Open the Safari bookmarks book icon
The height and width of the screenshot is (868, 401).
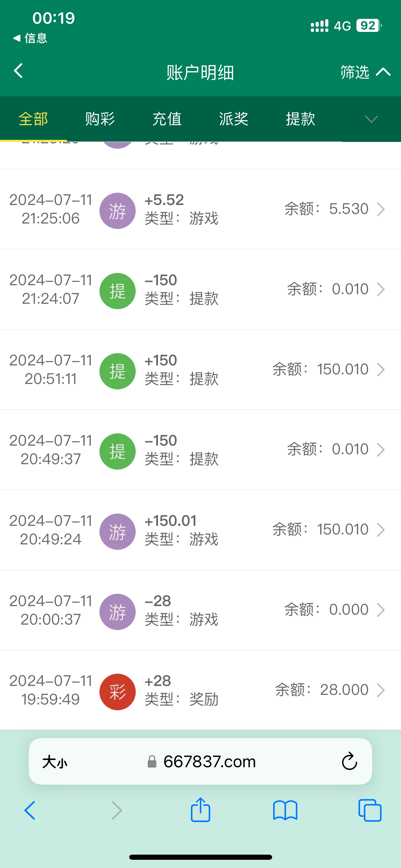(x=285, y=810)
